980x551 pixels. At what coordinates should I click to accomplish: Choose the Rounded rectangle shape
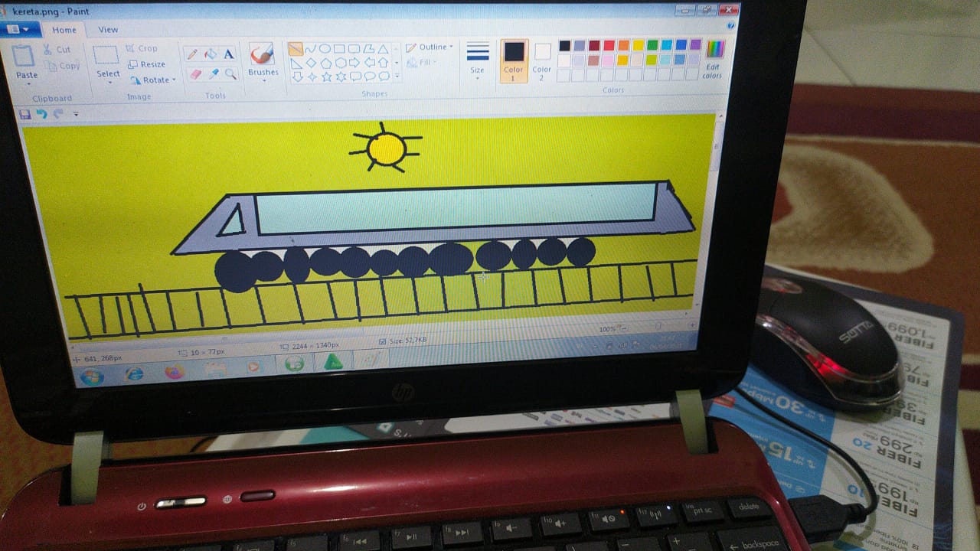point(354,49)
